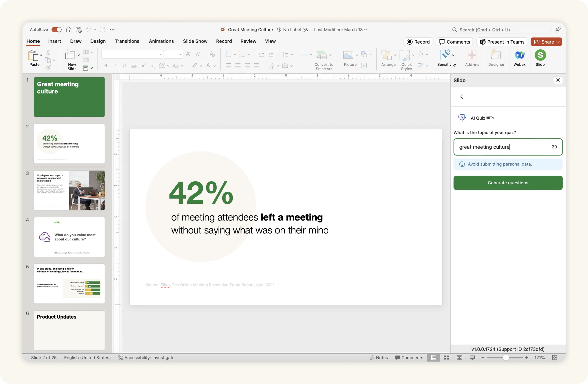The width and height of the screenshot is (588, 384).
Task: Expand the New Slide layout dropdown
Action: [x=79, y=55]
